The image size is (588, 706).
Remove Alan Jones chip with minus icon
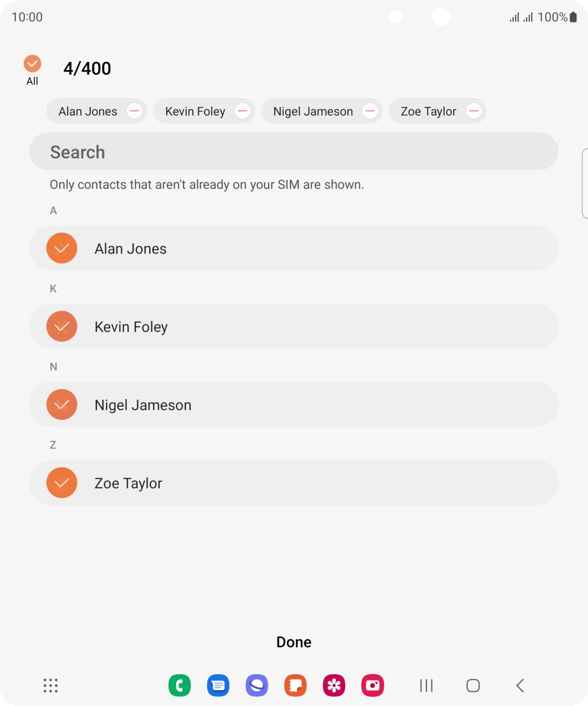(135, 111)
